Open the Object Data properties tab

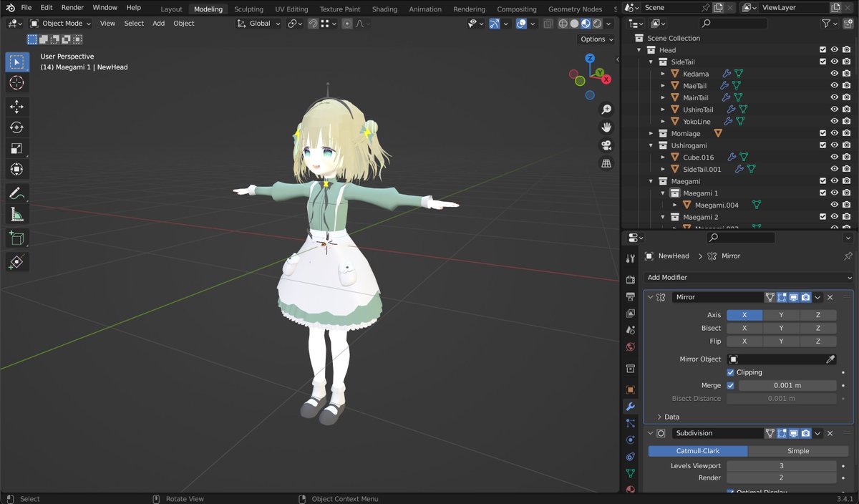tap(631, 473)
